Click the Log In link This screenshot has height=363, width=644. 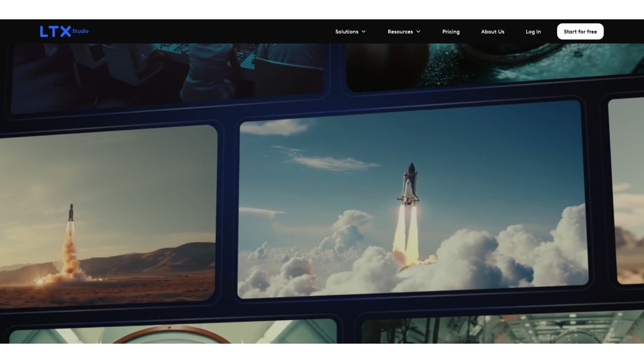(x=533, y=32)
